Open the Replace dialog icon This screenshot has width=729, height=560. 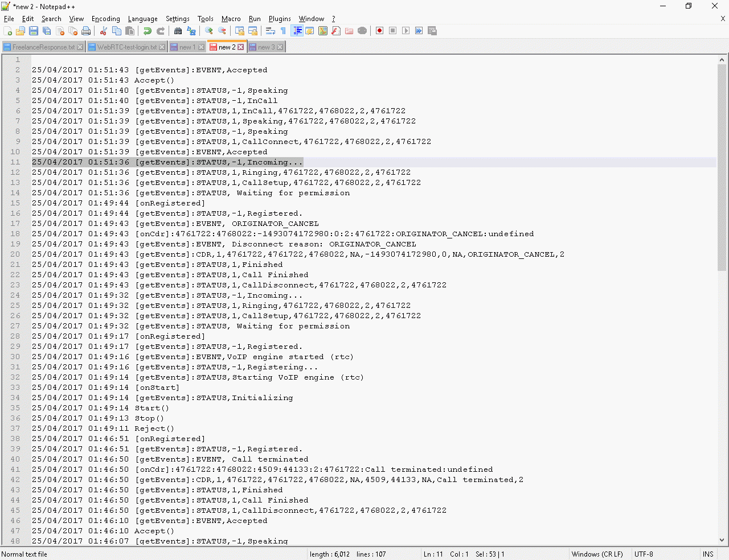pyautogui.click(x=191, y=31)
